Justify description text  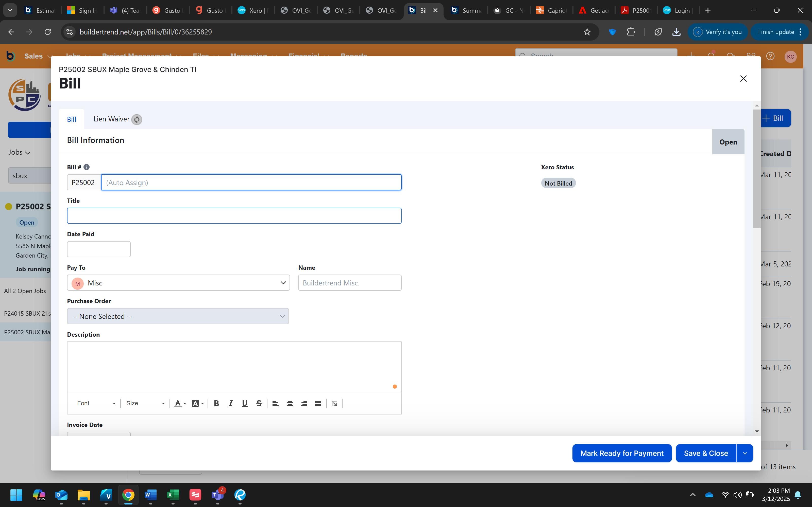click(x=318, y=403)
